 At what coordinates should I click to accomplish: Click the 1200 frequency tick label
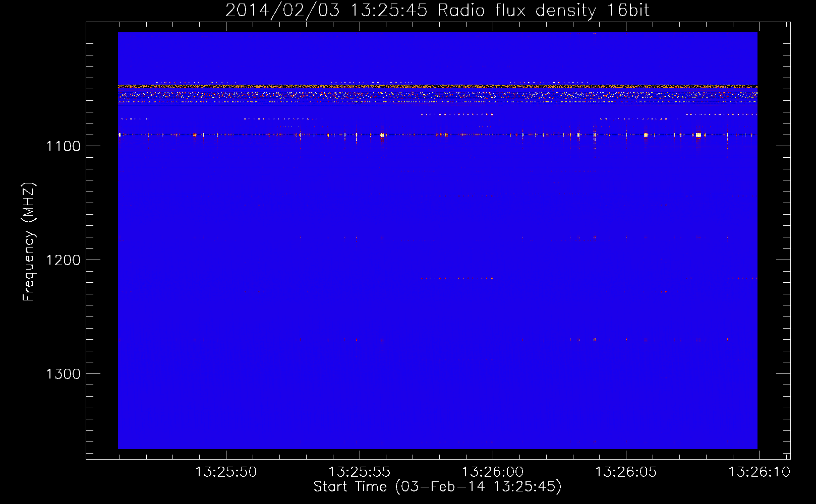[63, 260]
